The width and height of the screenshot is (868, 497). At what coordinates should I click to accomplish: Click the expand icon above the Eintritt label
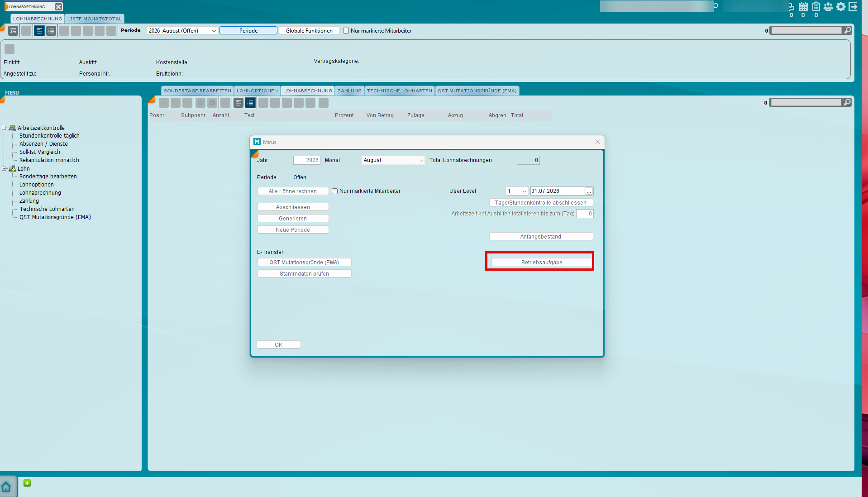(10, 49)
